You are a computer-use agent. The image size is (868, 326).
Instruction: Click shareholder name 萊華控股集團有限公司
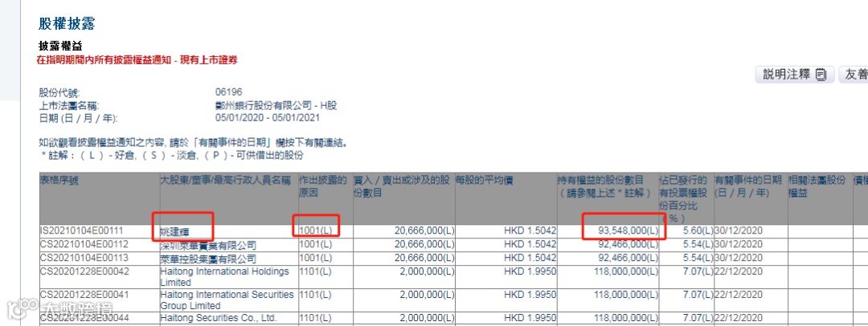208,258
